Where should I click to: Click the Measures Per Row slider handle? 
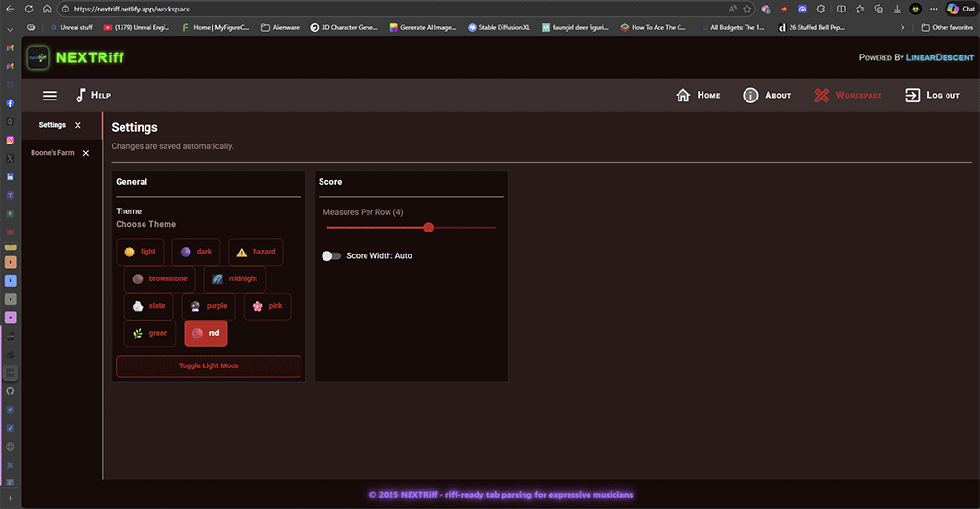428,228
